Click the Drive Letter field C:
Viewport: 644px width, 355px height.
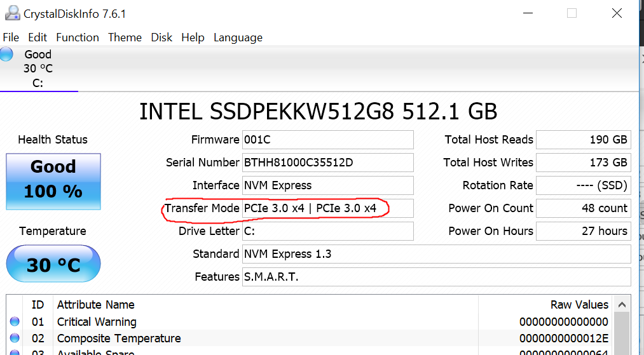[x=328, y=231]
